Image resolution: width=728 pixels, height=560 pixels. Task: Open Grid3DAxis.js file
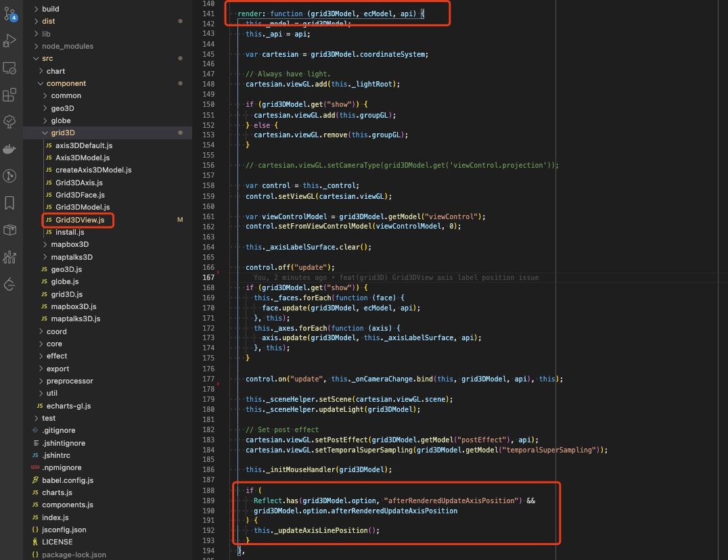pos(108,183)
